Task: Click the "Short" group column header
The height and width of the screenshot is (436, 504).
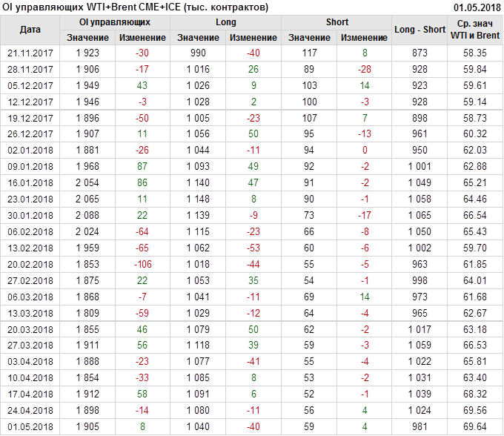Action: (x=336, y=22)
